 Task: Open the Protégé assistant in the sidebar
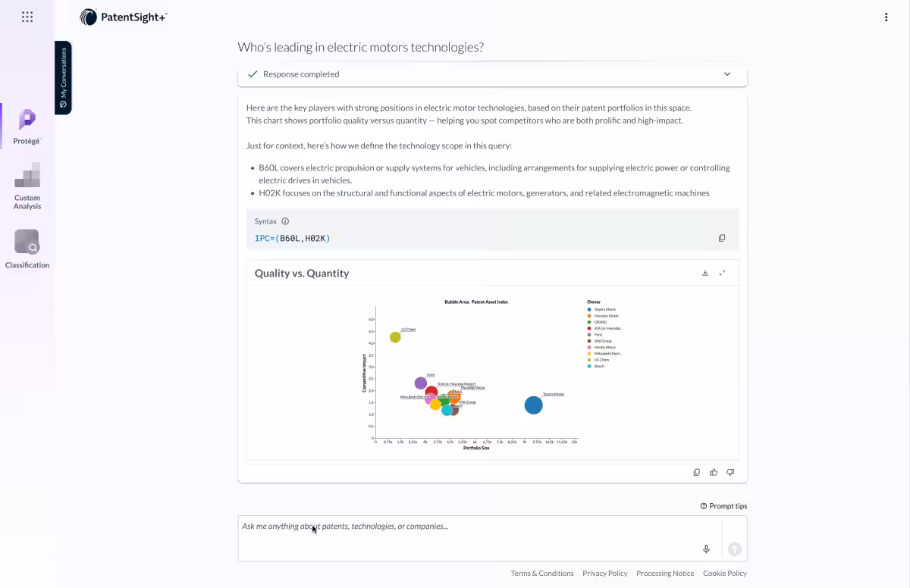tap(27, 125)
